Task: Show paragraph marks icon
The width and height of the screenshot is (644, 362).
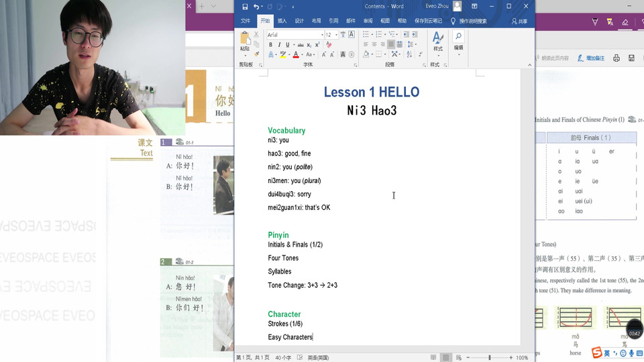Action: pos(420,54)
